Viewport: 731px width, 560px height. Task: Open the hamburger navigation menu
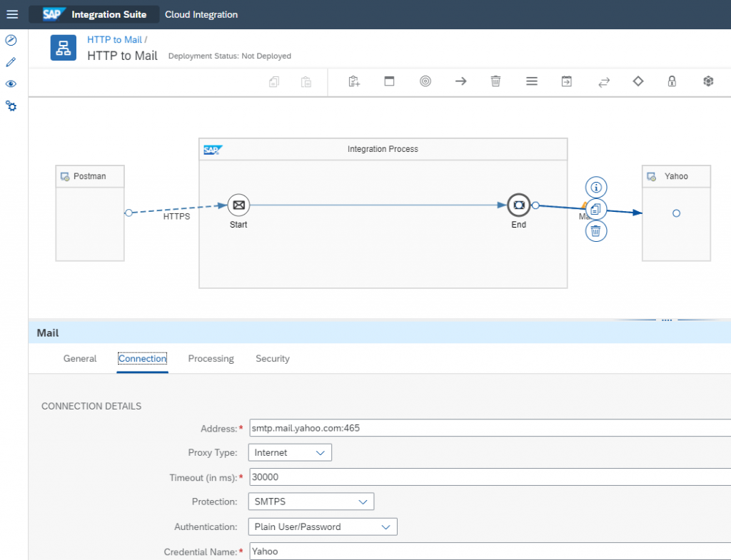(x=13, y=14)
